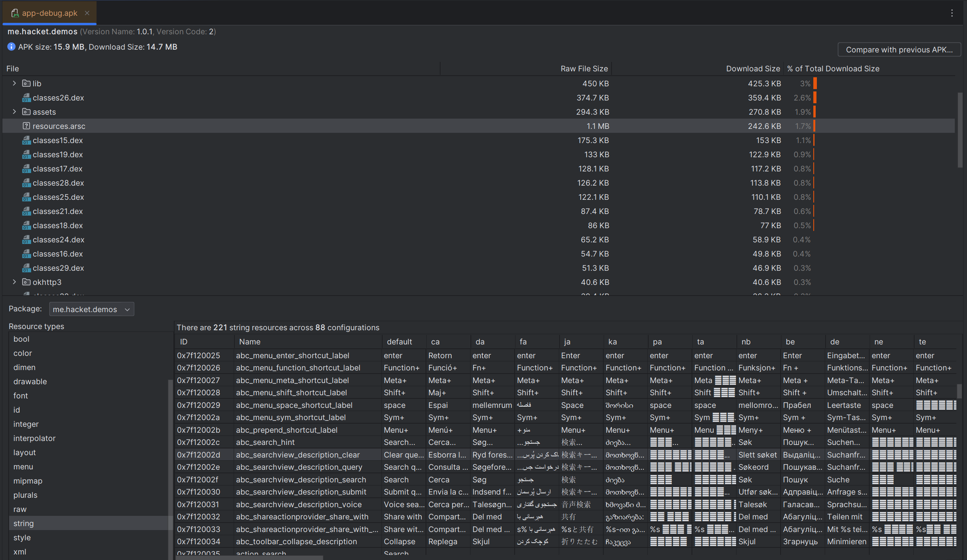This screenshot has width=967, height=560.
Task: Expand the okhttp3 folder node
Action: coord(15,282)
